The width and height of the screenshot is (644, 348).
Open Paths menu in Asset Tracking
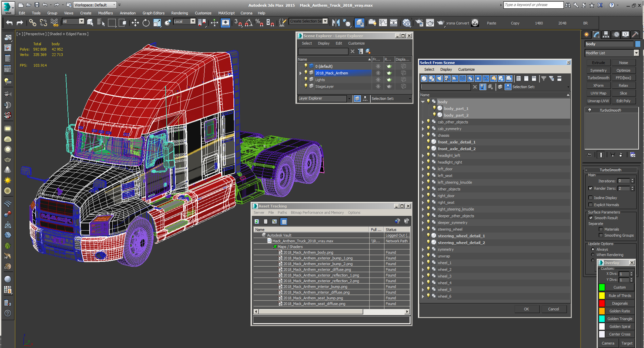[x=282, y=213]
